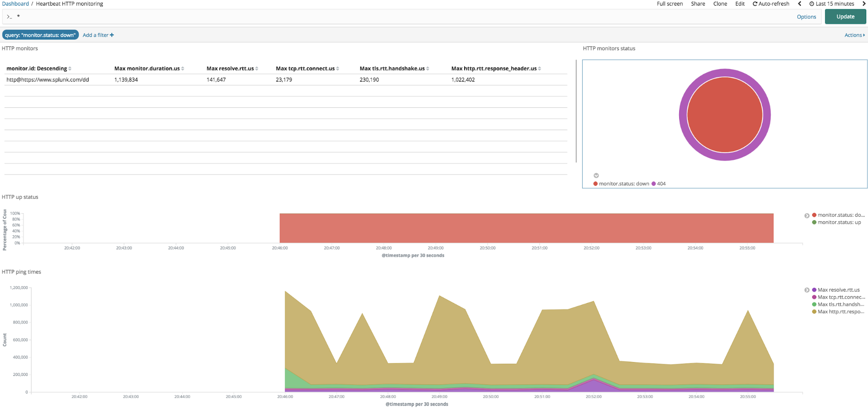The image size is (868, 412).
Task: Select the 230,190 tls handshake value
Action: tap(369, 80)
